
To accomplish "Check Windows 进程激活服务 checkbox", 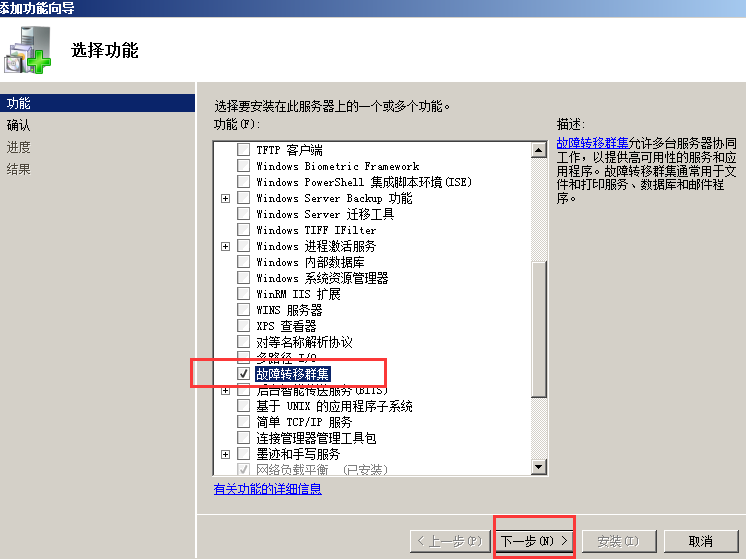I will pos(244,246).
